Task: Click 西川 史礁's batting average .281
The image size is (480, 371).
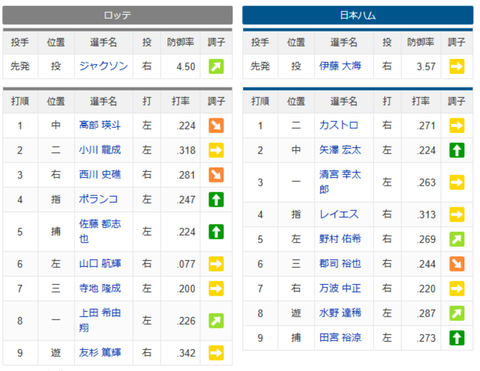Action: (186, 175)
